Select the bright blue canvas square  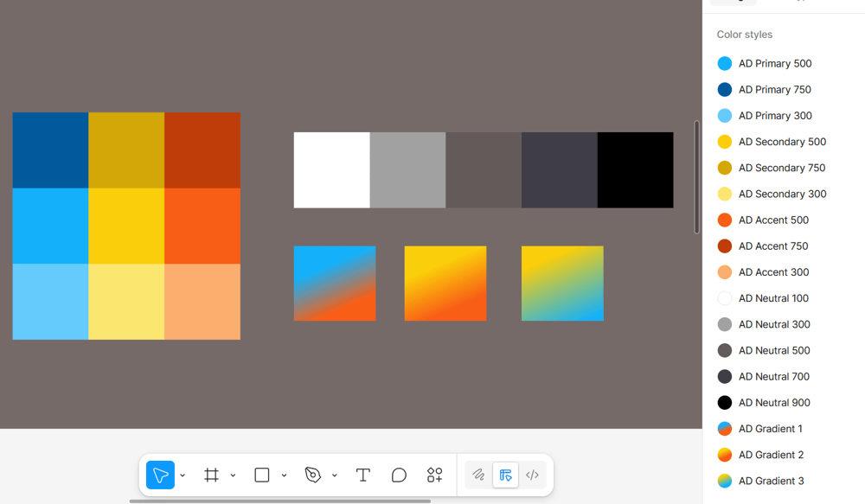50,226
